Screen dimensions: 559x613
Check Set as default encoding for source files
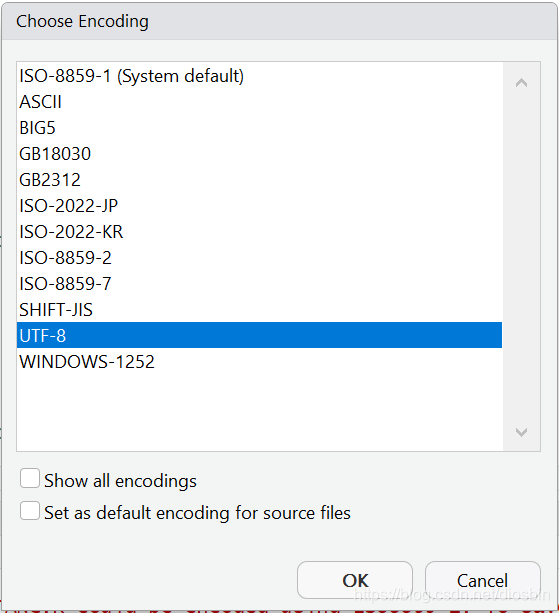[x=30, y=511]
